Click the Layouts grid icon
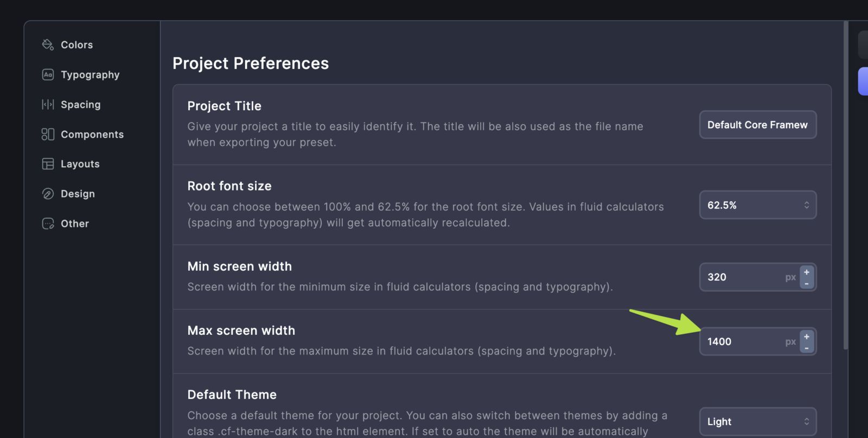 pos(48,164)
